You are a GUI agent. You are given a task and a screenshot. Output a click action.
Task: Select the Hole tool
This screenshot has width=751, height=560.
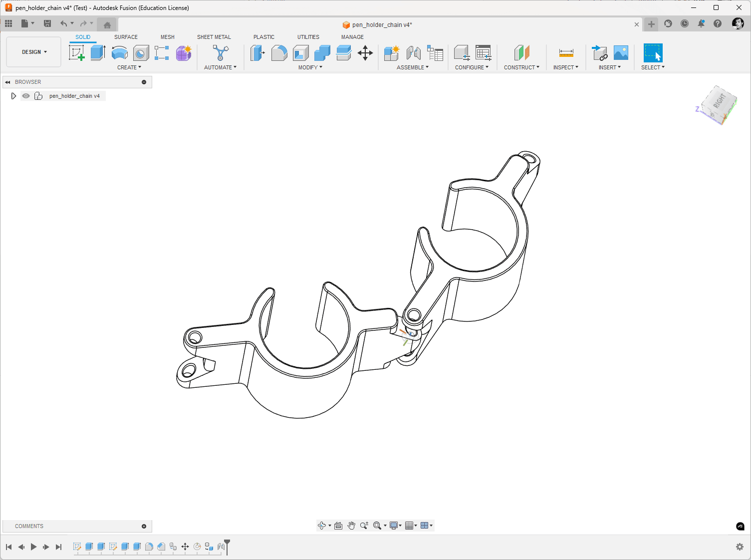pos(141,53)
